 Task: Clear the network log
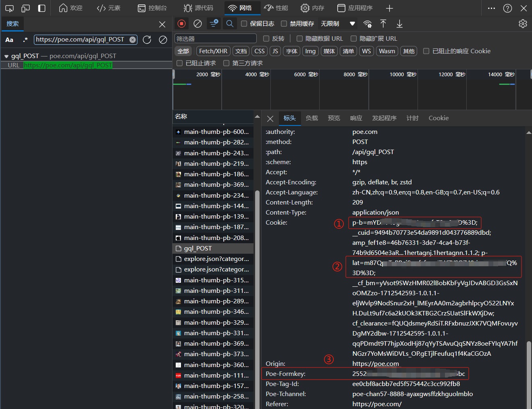pos(197,24)
